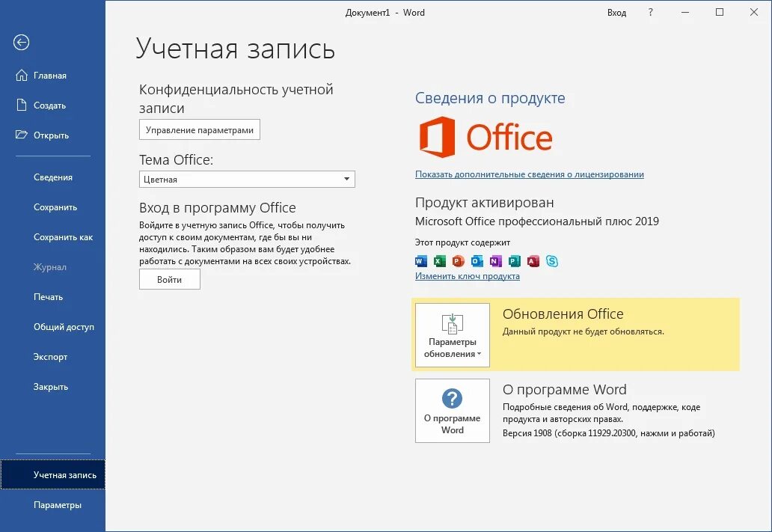The height and width of the screenshot is (532, 772).
Task: Click the Данный продукт не будет обновляться text
Action: pyautogui.click(x=583, y=331)
